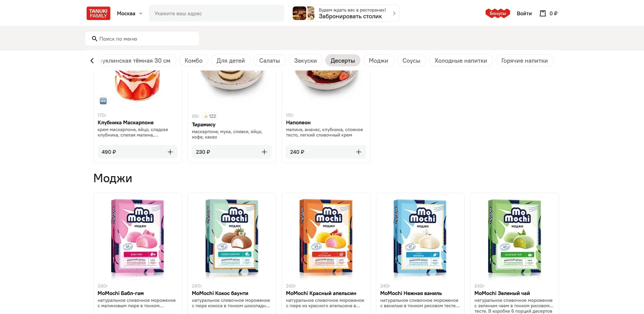Open the shopping cart icon
644x314 pixels.
(543, 14)
